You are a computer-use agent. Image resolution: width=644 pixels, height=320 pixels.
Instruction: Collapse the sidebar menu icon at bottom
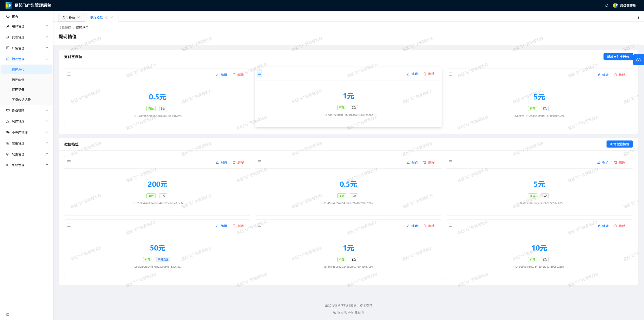(8, 314)
